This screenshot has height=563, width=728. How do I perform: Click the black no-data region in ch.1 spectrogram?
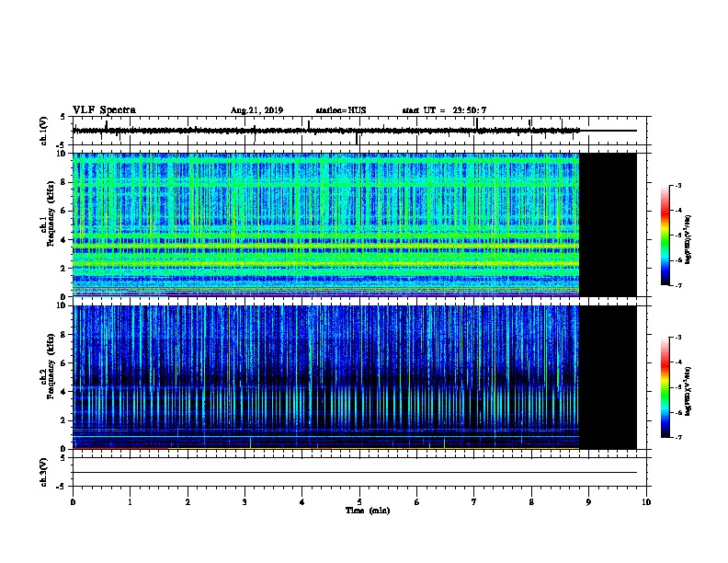click(608, 224)
